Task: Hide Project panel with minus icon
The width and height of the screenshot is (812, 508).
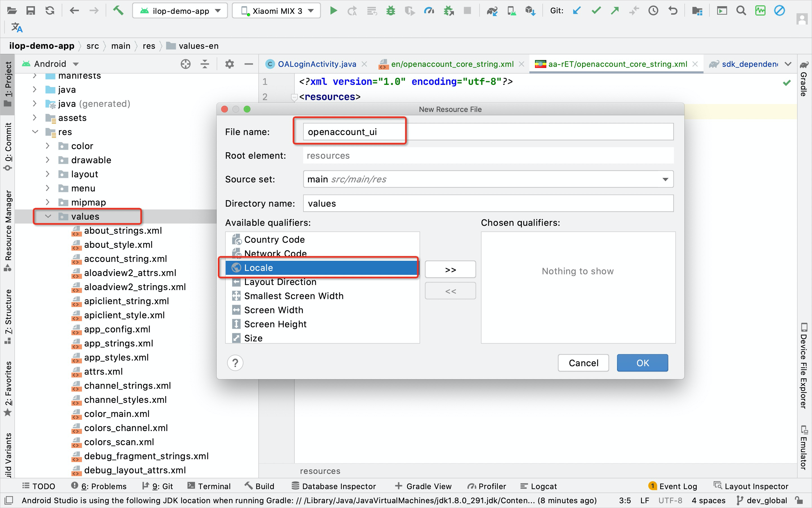Action: (x=249, y=64)
